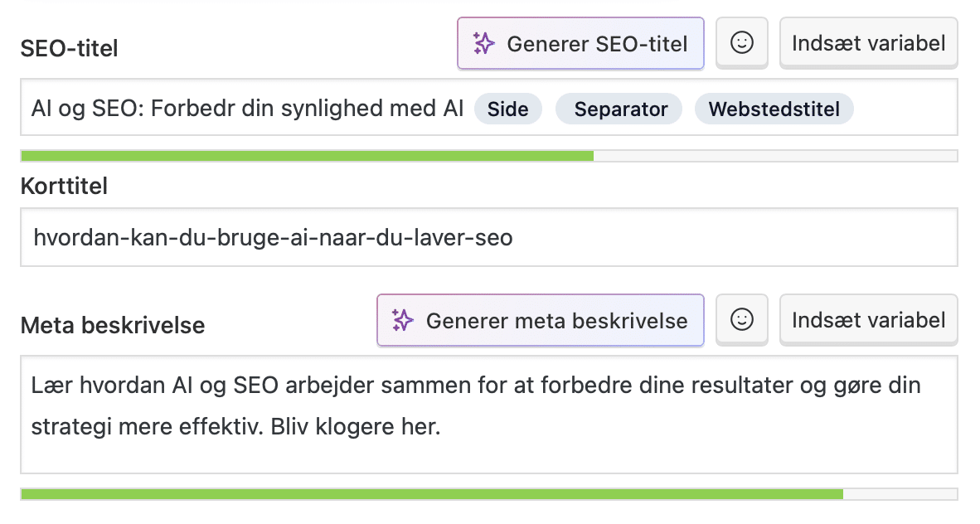Click the Meta beskrivelse label

[112, 326]
